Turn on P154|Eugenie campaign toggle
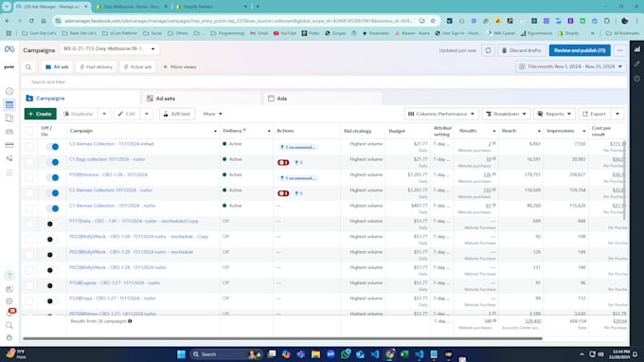 pyautogui.click(x=52, y=285)
